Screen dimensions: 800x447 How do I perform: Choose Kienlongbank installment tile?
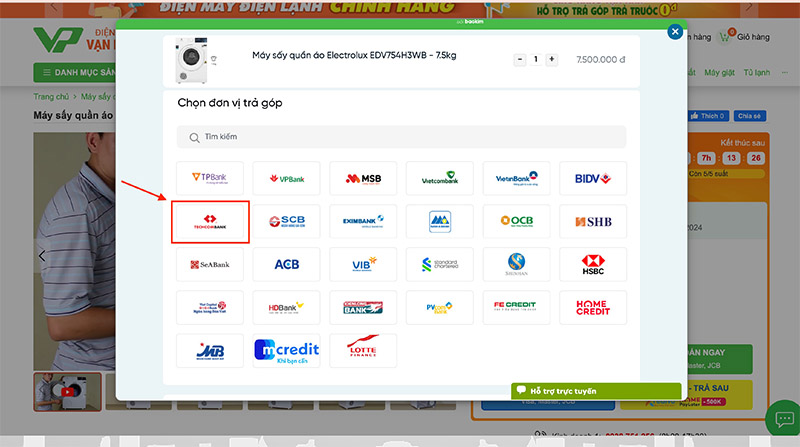click(363, 308)
